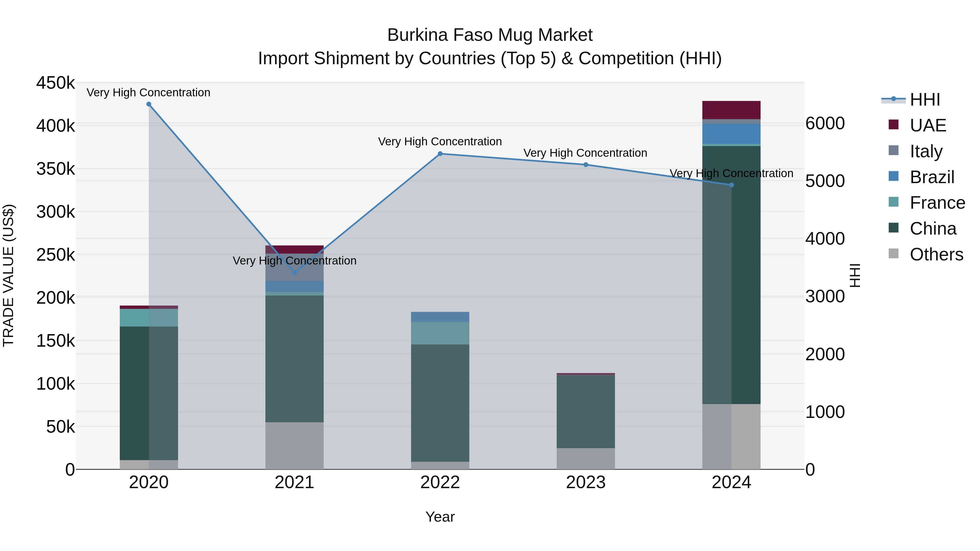Click the Brazil blue legend swatch
This screenshot has width=980, height=551.
[x=894, y=176]
